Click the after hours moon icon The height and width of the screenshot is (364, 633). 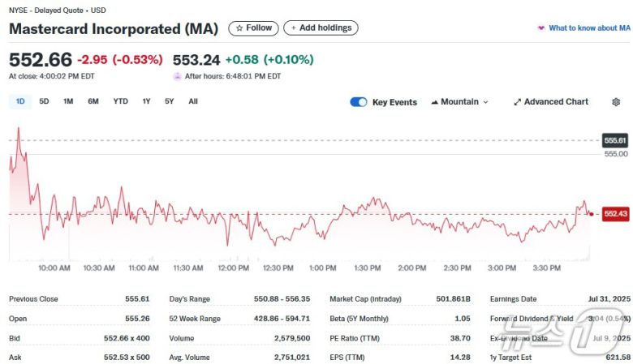click(177, 76)
